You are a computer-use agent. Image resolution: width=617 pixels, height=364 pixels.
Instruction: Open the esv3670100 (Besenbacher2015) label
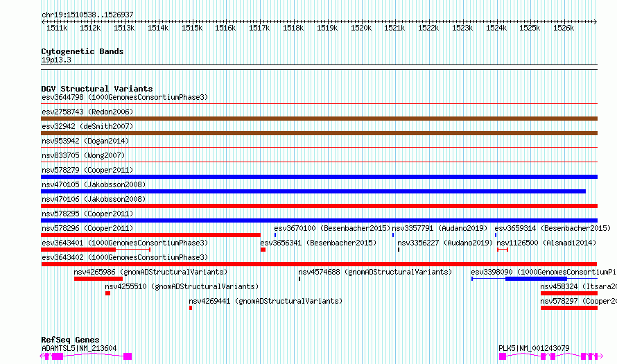tap(332, 228)
